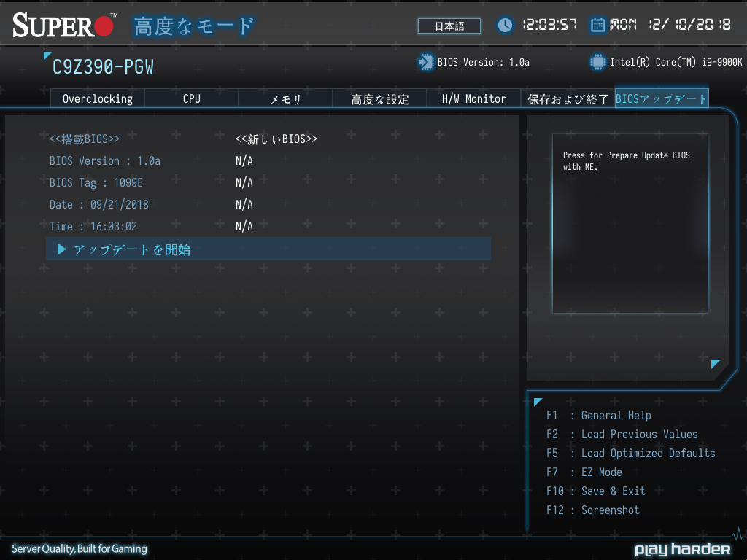Viewport: 747px width, 560px height.
Task: Click the BIOS Version : 1.0a row
Action: click(x=105, y=161)
